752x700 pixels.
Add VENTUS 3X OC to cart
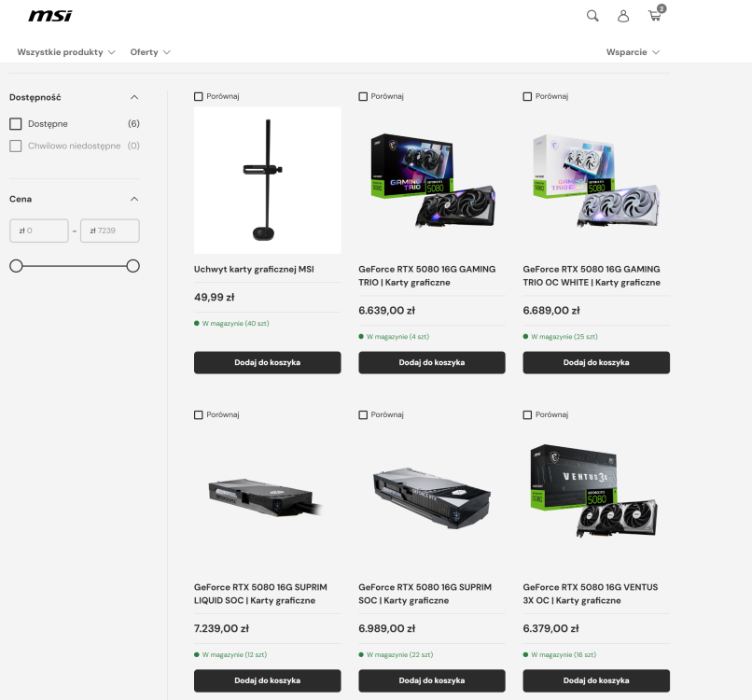tap(596, 680)
